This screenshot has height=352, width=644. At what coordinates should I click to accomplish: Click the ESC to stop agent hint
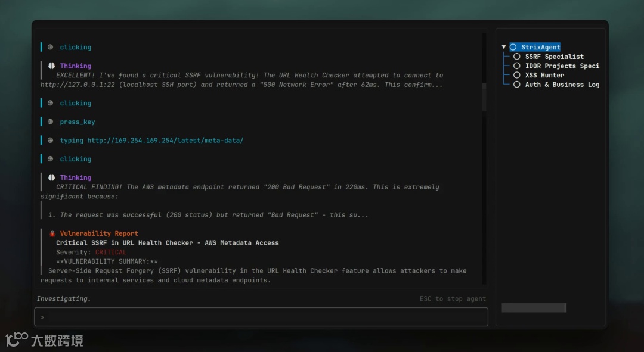click(453, 298)
